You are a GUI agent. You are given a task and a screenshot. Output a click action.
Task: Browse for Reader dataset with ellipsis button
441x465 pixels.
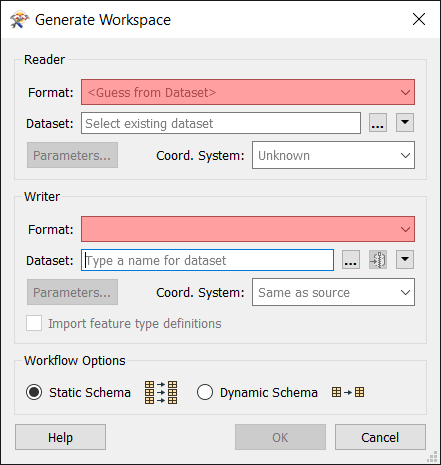378,123
